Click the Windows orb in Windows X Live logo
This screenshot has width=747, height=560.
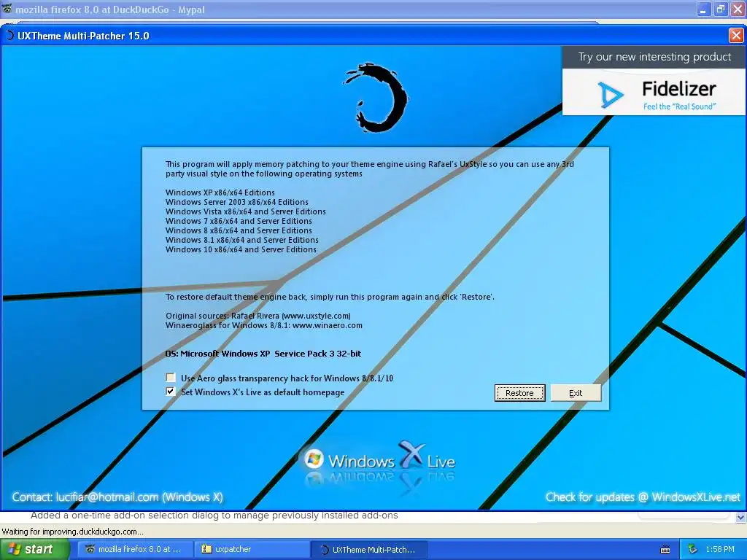tap(314, 459)
